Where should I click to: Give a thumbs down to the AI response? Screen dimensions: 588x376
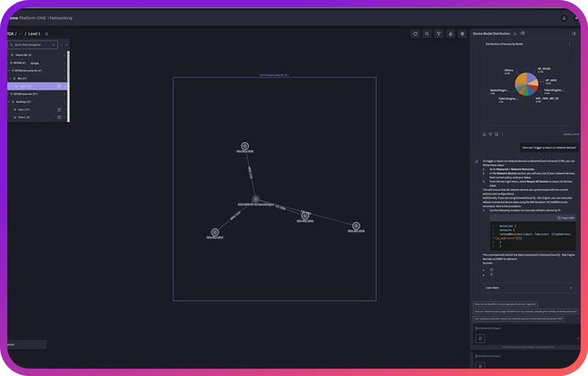[491, 134]
